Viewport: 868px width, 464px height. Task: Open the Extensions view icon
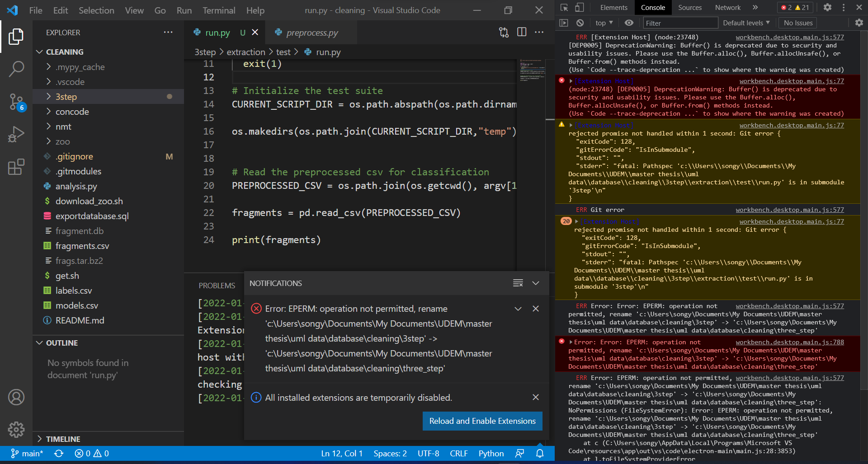click(x=16, y=167)
